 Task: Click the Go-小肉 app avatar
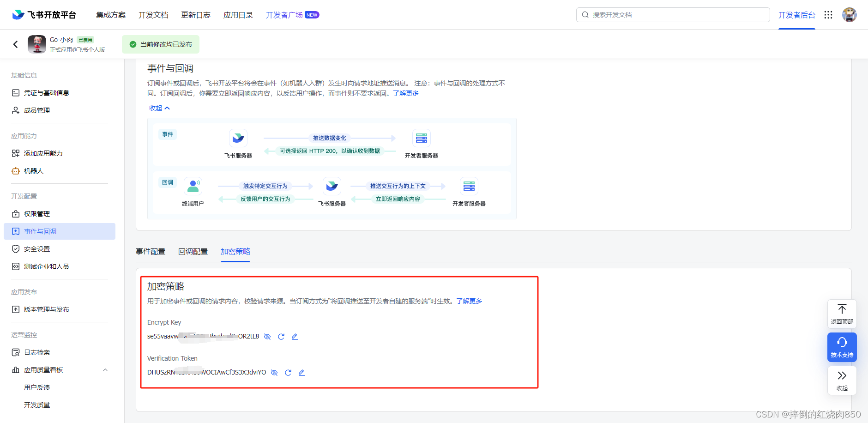point(37,44)
